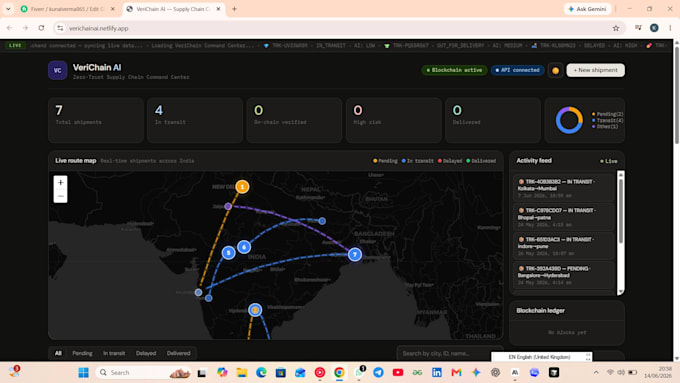Click the blue map marker numbered 5
The height and width of the screenshot is (383, 680).
229,253
